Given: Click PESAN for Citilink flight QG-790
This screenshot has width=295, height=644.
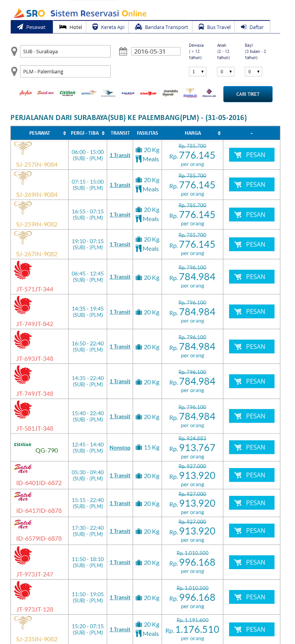Looking at the screenshot, I should (252, 447).
